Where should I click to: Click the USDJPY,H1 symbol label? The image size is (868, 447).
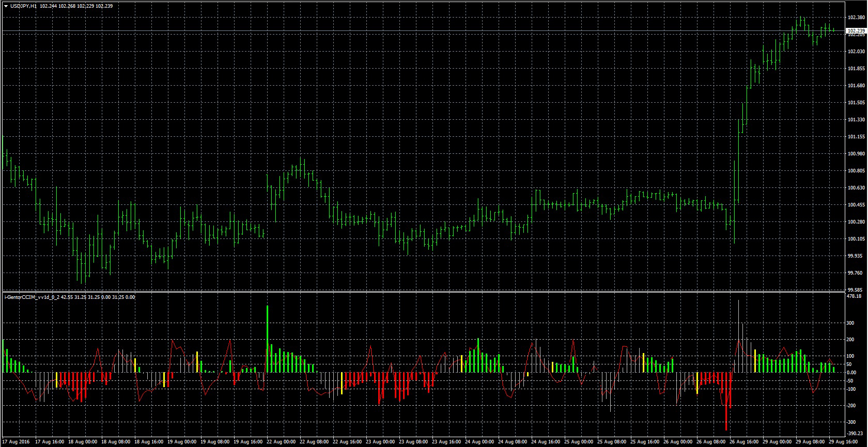(x=23, y=6)
